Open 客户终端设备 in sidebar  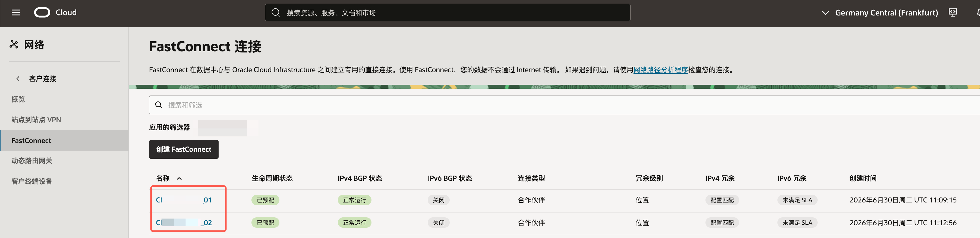pos(31,181)
